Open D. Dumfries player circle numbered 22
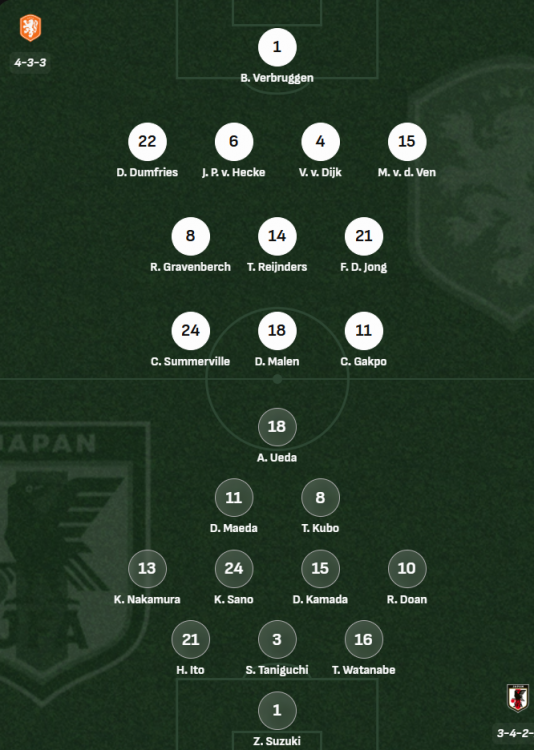Image resolution: width=534 pixels, height=750 pixels. tap(147, 142)
